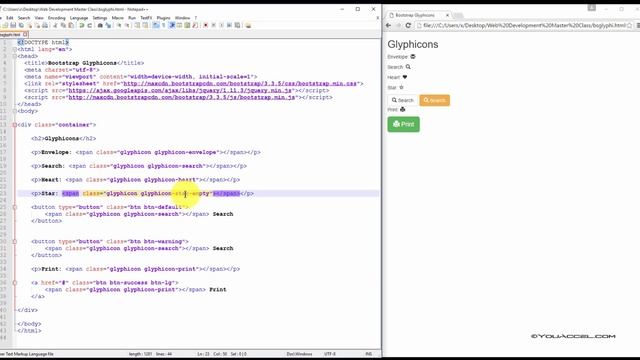The image size is (640, 360).
Task: Click the Playback macro icon
Action: pos(221,25)
